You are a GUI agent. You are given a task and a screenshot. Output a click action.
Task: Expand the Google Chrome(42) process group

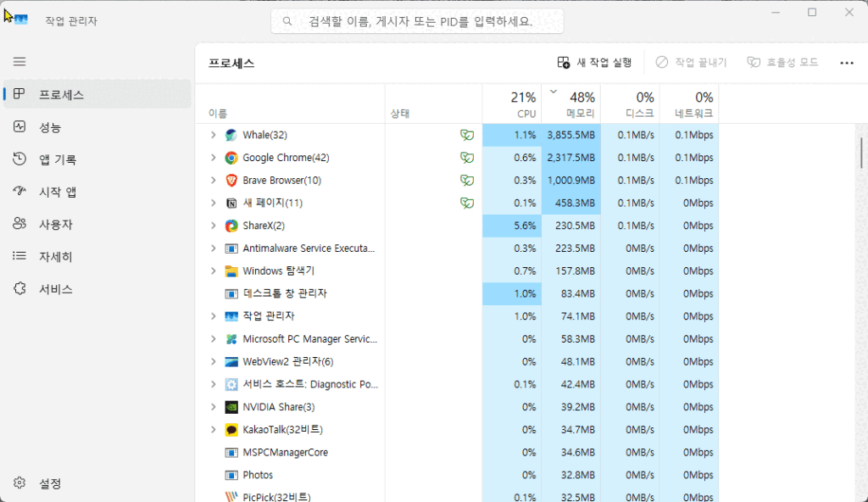point(213,158)
